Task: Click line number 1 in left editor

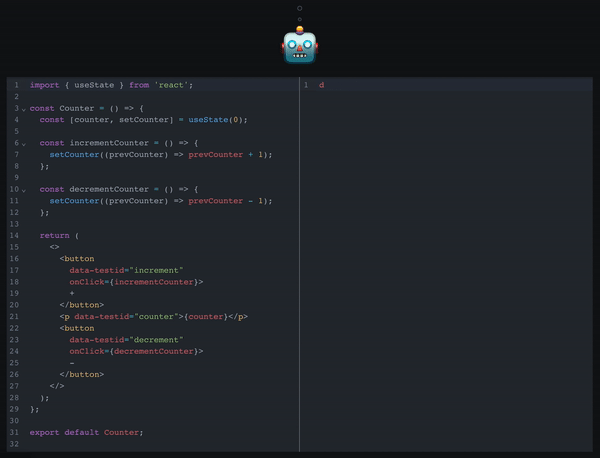Action: tap(16, 85)
